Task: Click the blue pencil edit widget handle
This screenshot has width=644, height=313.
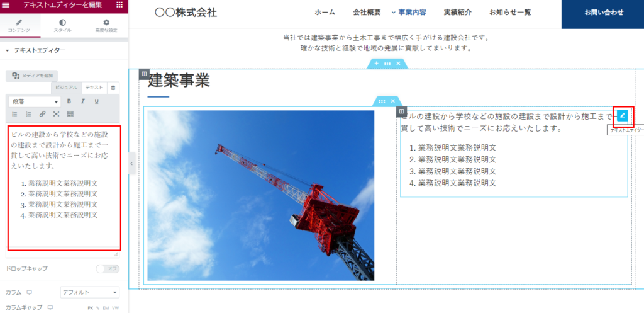Action: point(622,115)
